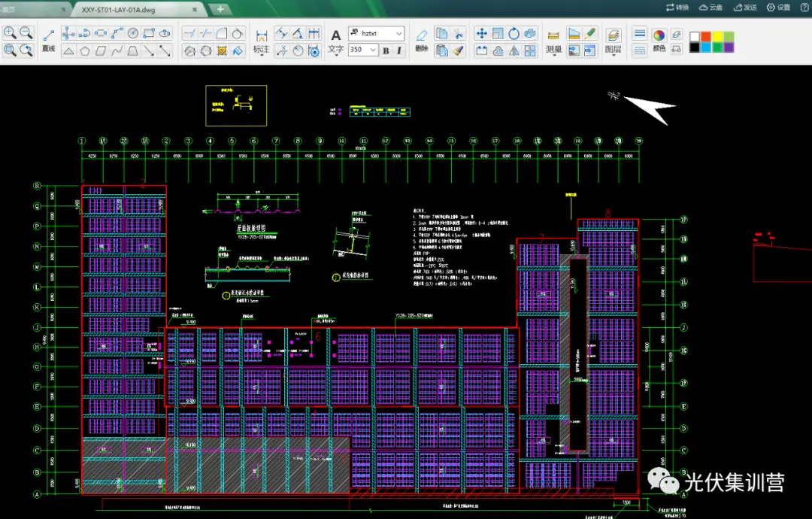Expand the 测量 measure dropdown
The width and height of the screenshot is (812, 519).
click(x=554, y=50)
